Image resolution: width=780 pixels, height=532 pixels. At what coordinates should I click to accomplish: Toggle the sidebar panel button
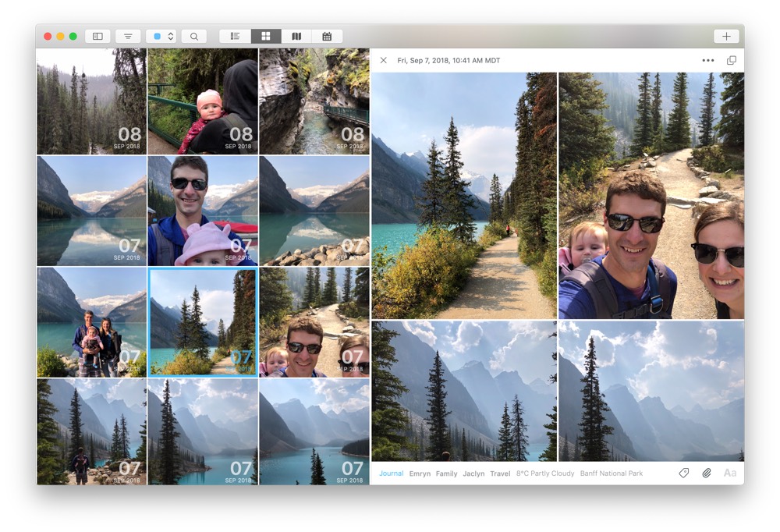click(x=97, y=37)
